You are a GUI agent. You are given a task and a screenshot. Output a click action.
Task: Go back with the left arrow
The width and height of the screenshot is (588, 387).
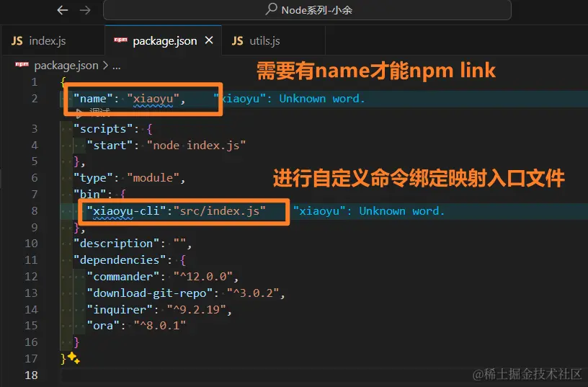(x=63, y=10)
